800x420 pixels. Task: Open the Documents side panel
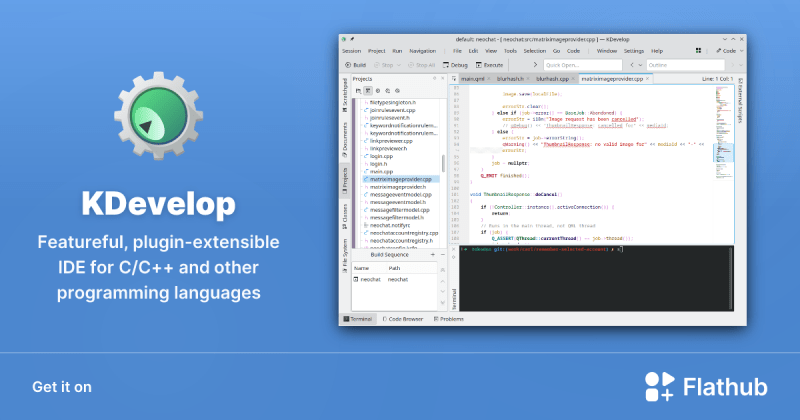tap(345, 139)
